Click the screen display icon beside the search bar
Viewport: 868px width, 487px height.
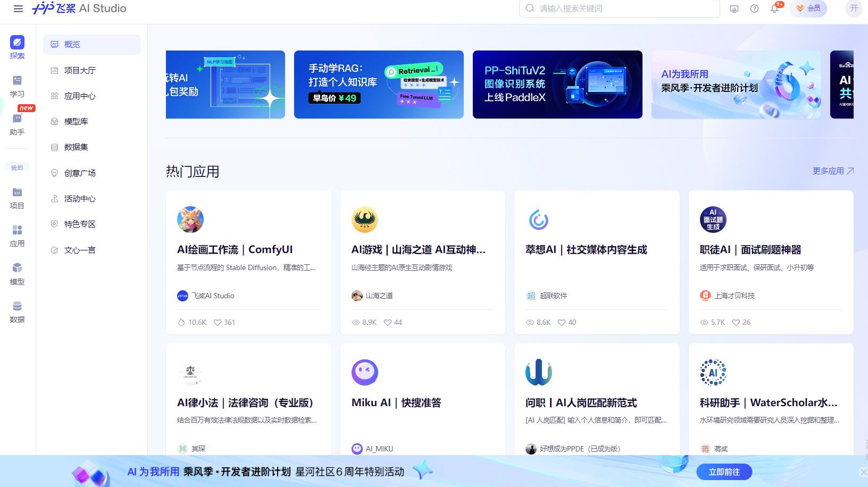(x=735, y=9)
